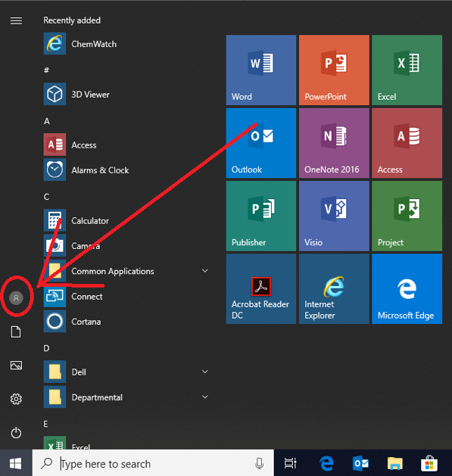
Task: Launch 3D Viewer from the app list
Action: (x=128, y=94)
